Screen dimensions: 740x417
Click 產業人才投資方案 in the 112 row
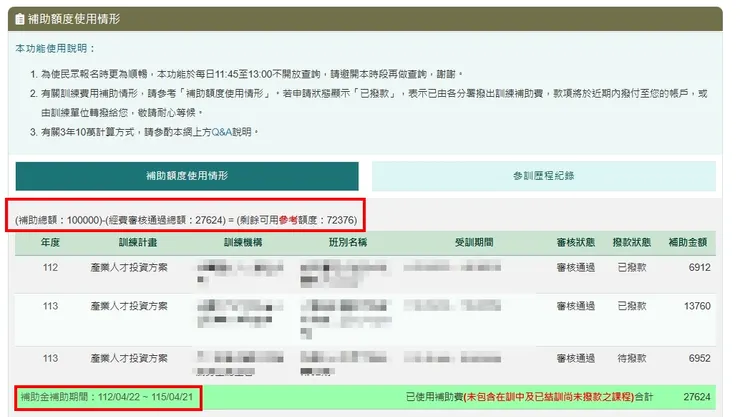129,267
